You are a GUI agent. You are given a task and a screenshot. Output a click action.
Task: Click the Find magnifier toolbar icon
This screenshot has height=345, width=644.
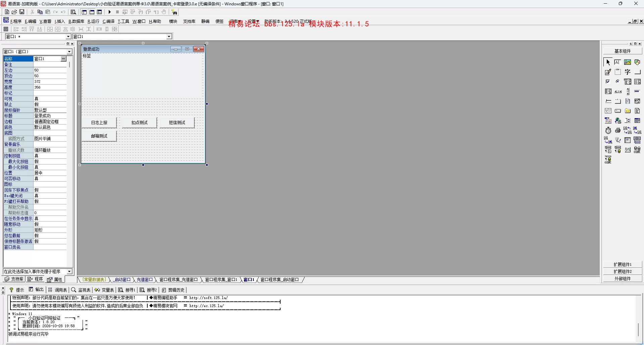coord(73,12)
